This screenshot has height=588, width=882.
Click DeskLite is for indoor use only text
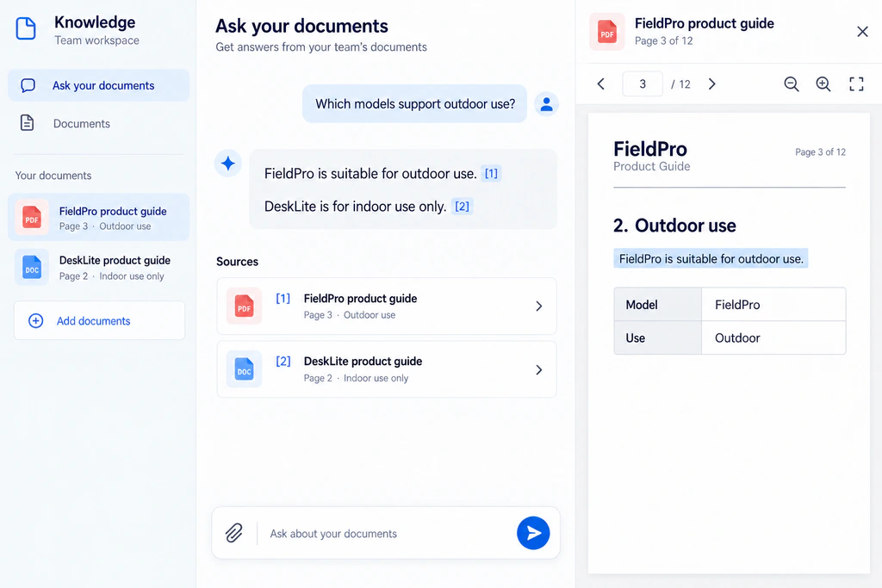click(x=355, y=207)
